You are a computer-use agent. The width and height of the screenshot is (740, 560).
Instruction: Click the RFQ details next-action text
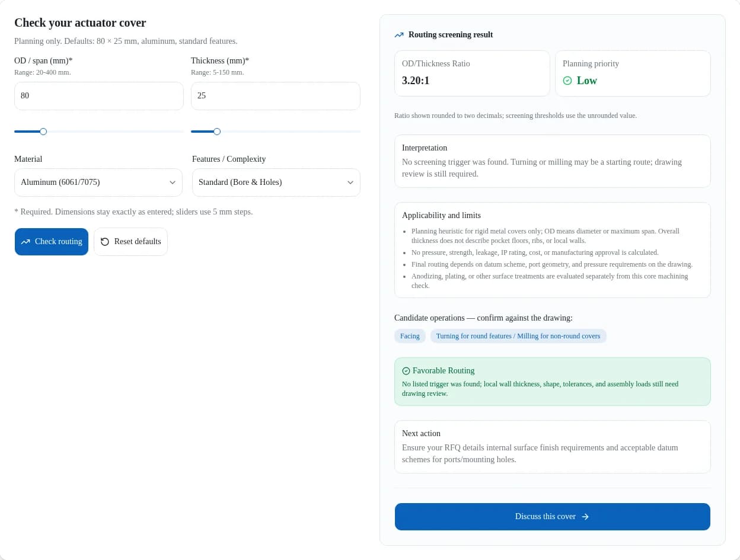(x=540, y=454)
